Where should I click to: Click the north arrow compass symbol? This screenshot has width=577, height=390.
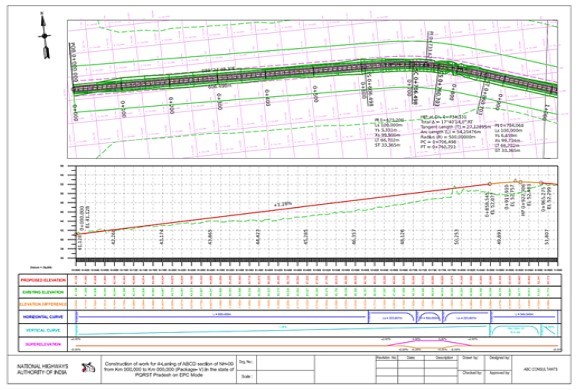click(45, 36)
